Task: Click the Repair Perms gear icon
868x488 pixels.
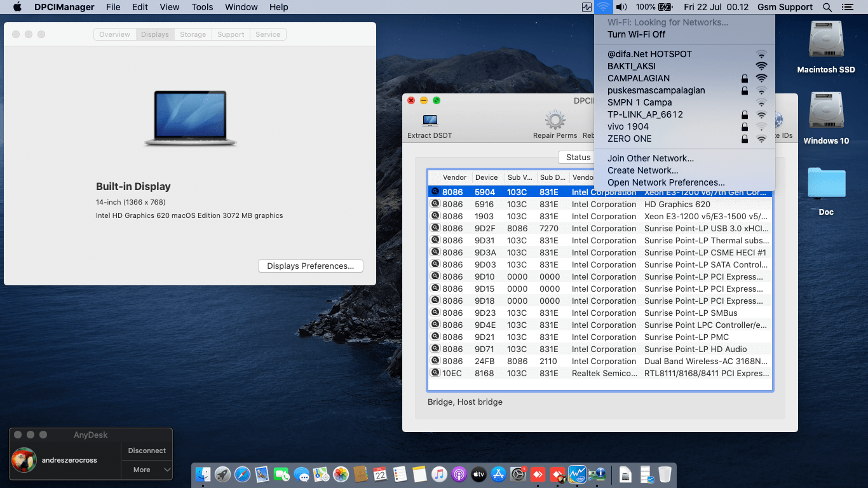Action: pyautogui.click(x=555, y=121)
